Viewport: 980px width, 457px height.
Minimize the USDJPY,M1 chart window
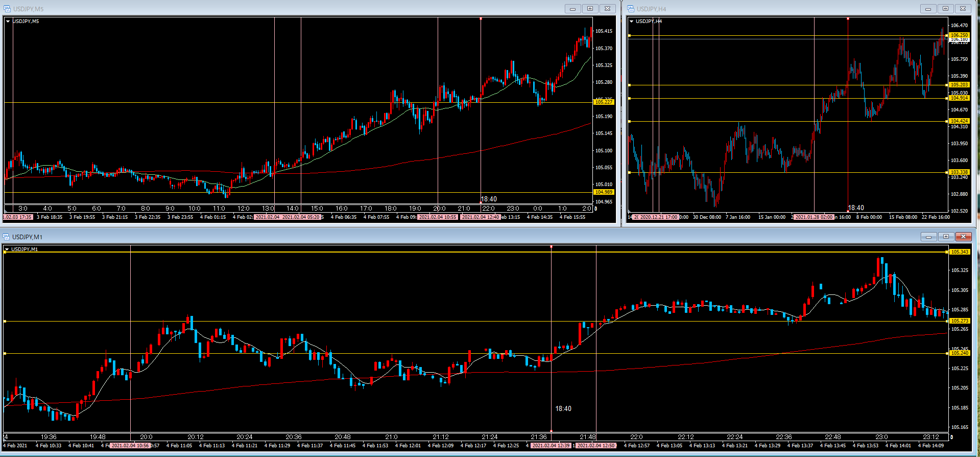(x=928, y=237)
